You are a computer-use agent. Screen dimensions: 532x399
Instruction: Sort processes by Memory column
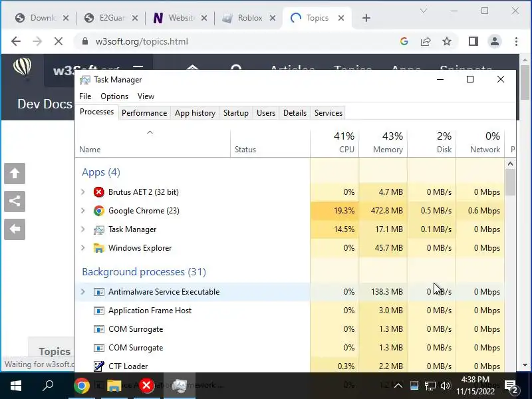(x=383, y=142)
